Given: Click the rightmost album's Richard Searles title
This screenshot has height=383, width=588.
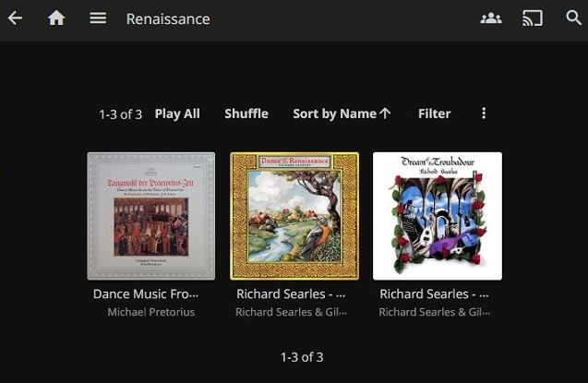Looking at the screenshot, I should 434,293.
